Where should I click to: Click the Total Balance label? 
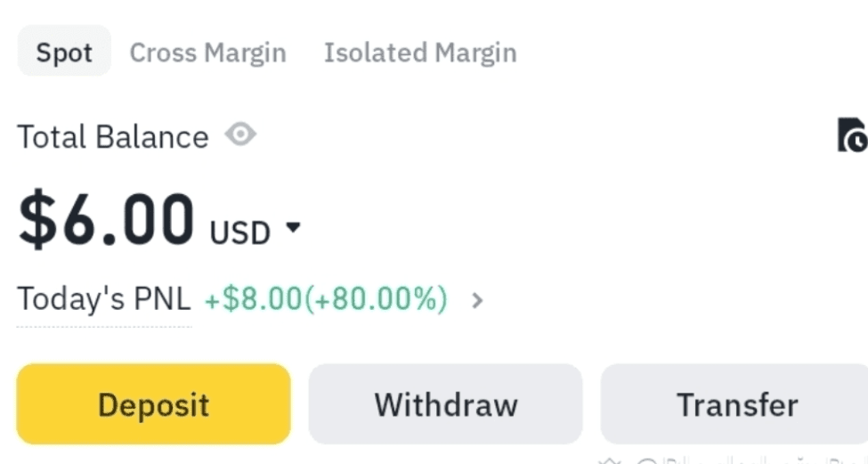coord(112,137)
